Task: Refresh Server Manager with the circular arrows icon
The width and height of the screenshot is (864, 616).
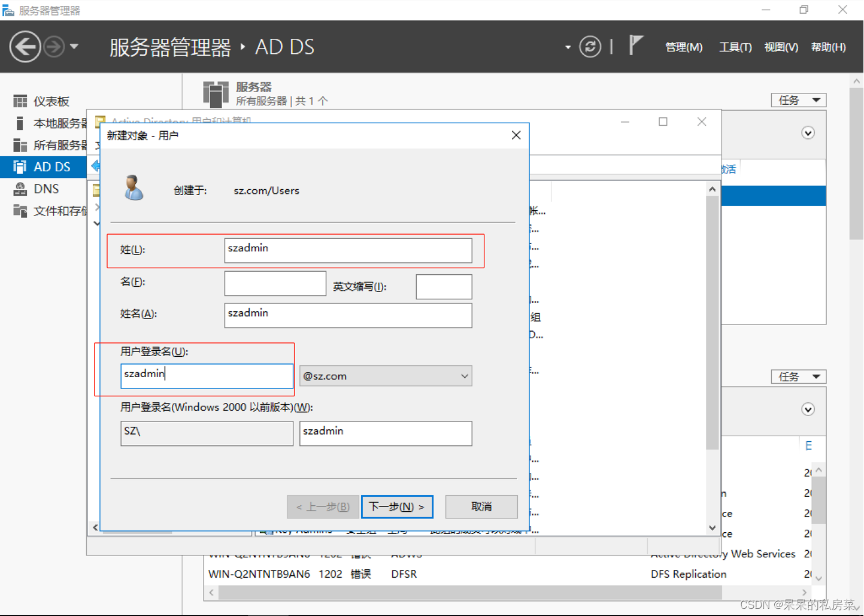Action: [x=590, y=47]
